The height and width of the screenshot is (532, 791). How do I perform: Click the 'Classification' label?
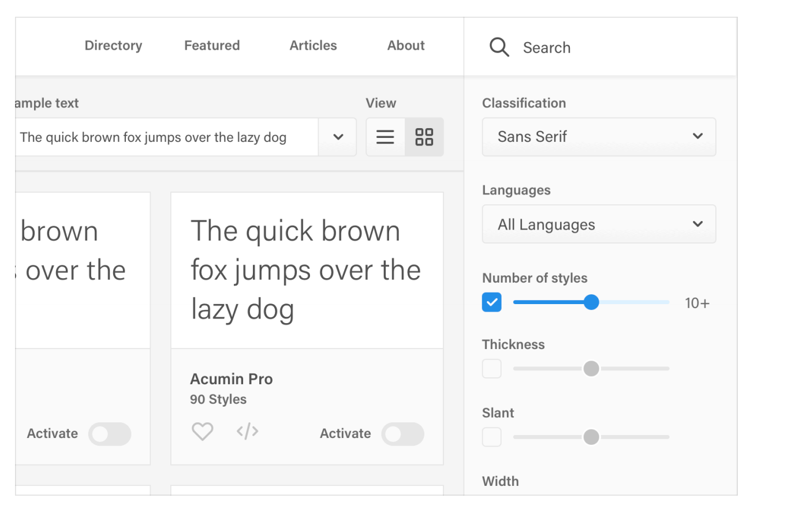tap(524, 103)
